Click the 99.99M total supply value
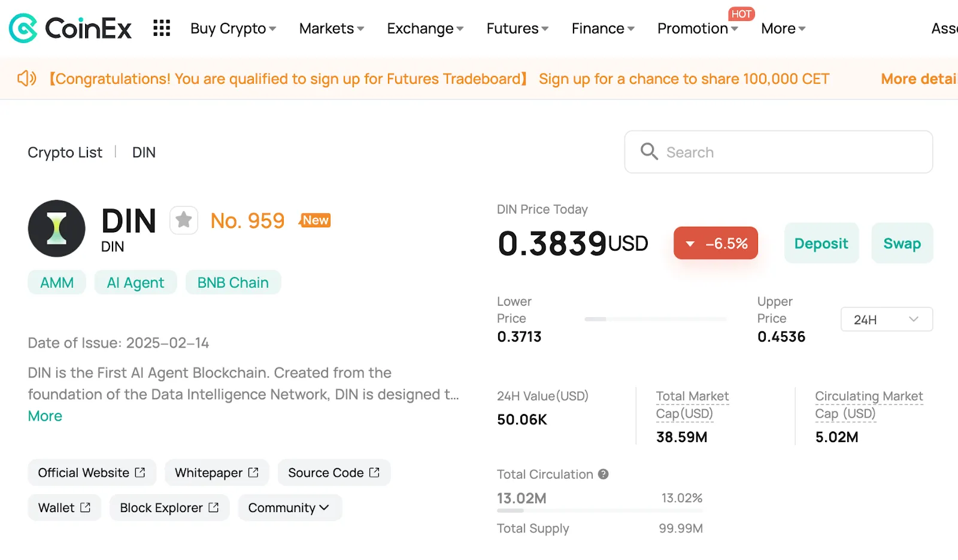 681,528
